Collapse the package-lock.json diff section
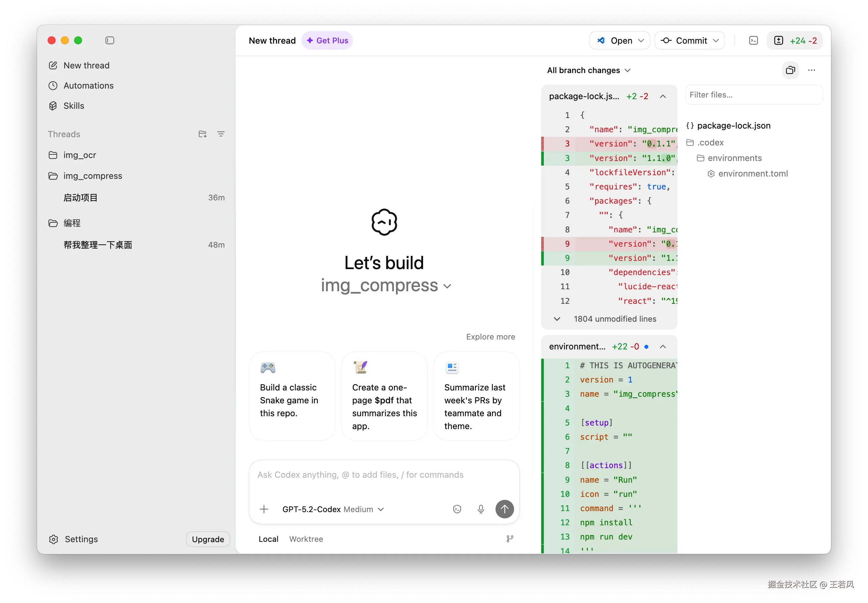This screenshot has height=603, width=868. coord(663,96)
